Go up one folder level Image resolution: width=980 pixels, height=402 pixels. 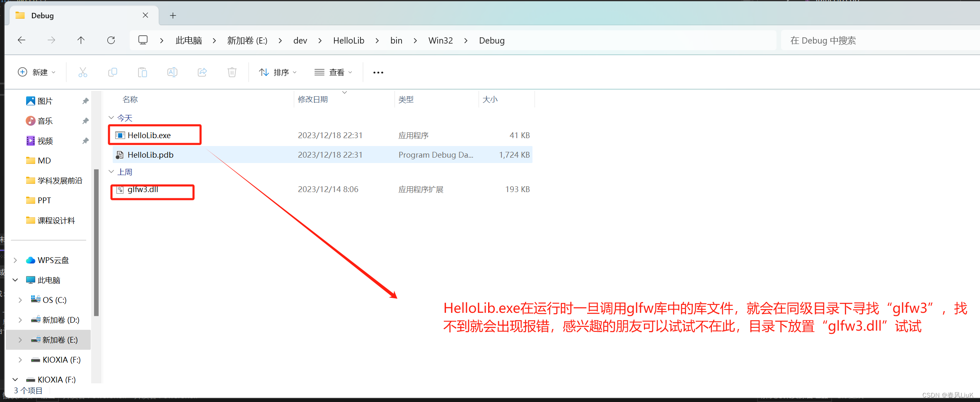coord(81,40)
